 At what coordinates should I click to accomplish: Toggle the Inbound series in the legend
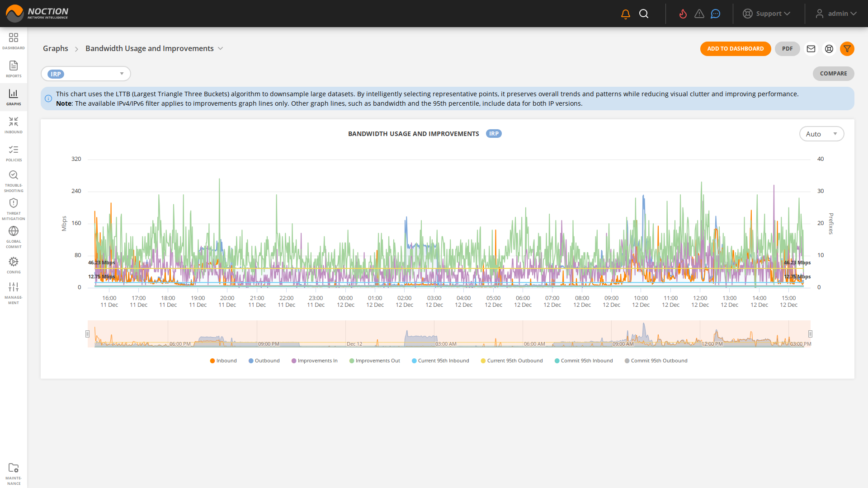pyautogui.click(x=223, y=361)
